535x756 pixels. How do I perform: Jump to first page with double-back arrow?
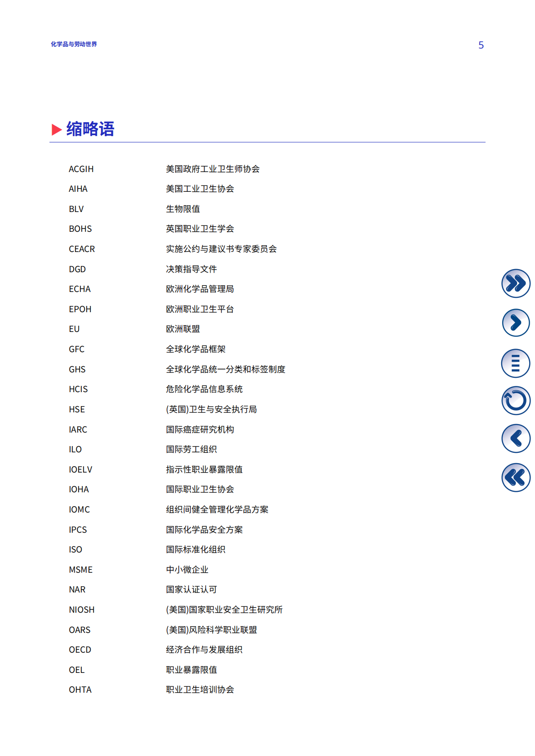pyautogui.click(x=516, y=477)
